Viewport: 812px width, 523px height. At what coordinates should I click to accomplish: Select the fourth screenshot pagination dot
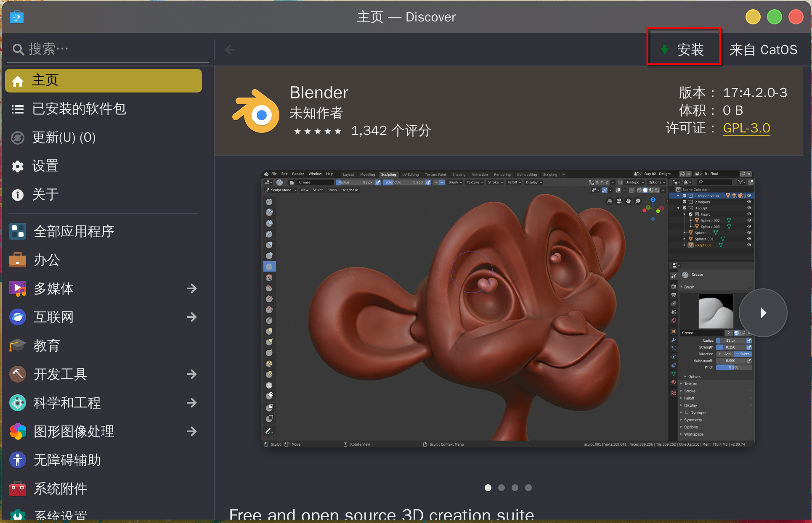tap(528, 488)
